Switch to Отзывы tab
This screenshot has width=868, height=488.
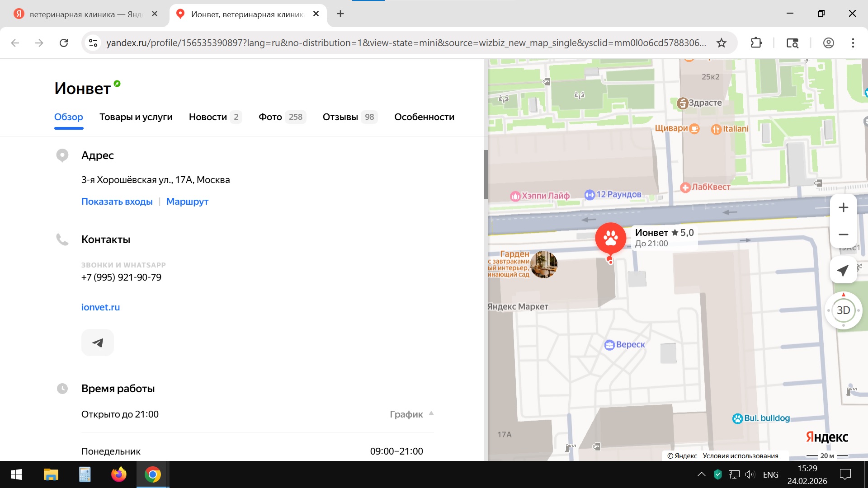(340, 117)
